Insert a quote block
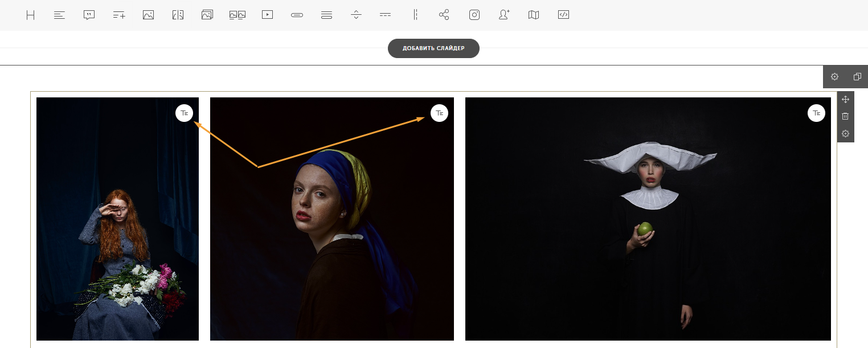Viewport: 868px width, 348px height. pos(89,15)
